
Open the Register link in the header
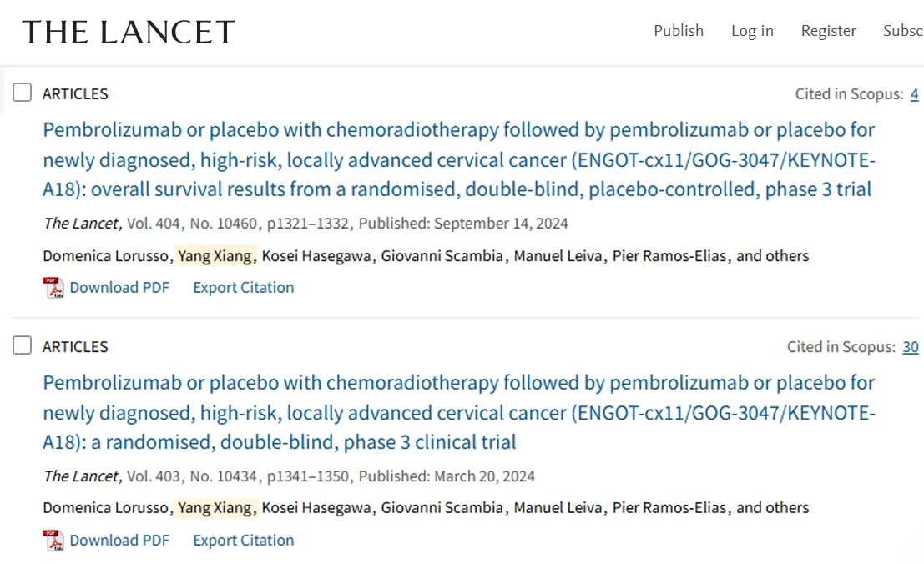pyautogui.click(x=828, y=31)
